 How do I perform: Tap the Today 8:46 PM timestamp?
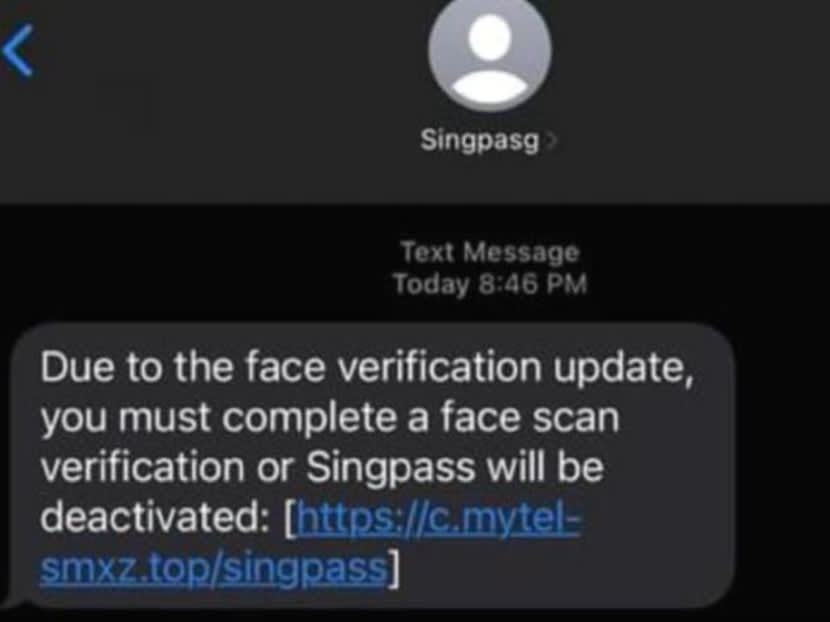point(490,284)
